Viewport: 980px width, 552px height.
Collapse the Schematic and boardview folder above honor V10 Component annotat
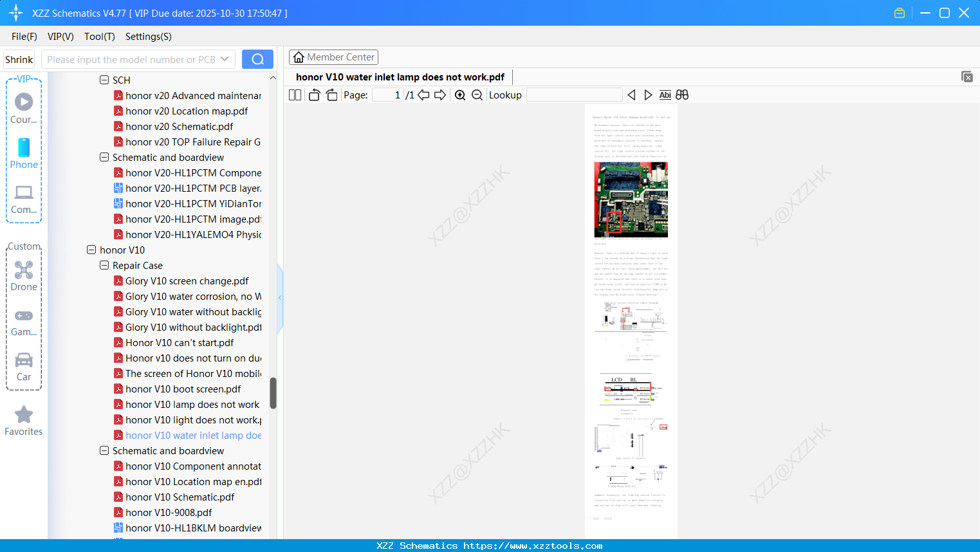[104, 450]
